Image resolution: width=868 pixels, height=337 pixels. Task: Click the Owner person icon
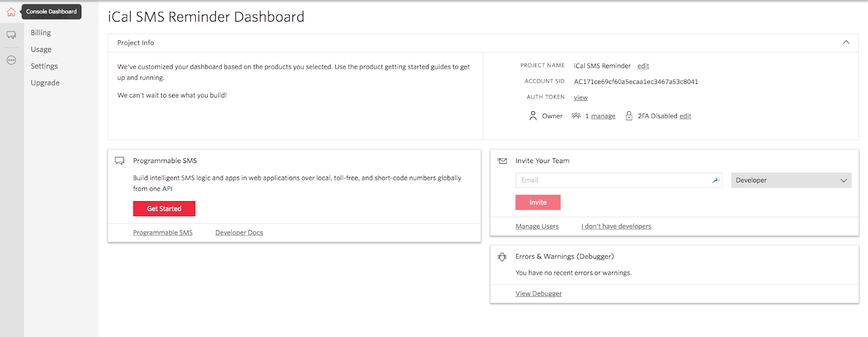[533, 116]
